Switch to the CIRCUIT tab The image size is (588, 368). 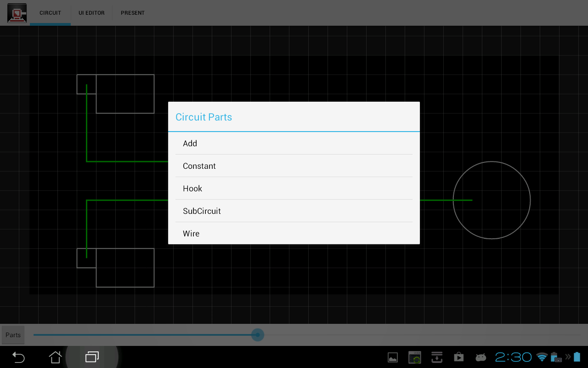pos(50,13)
